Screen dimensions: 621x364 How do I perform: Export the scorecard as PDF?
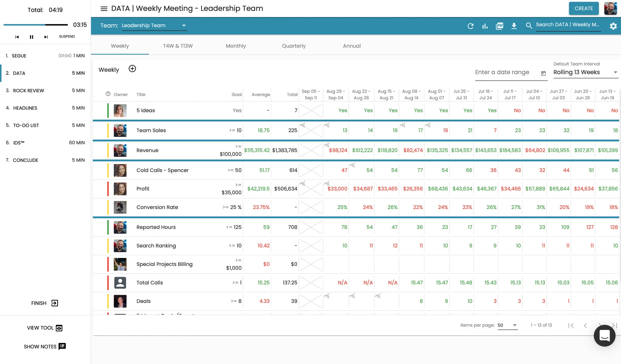click(499, 26)
